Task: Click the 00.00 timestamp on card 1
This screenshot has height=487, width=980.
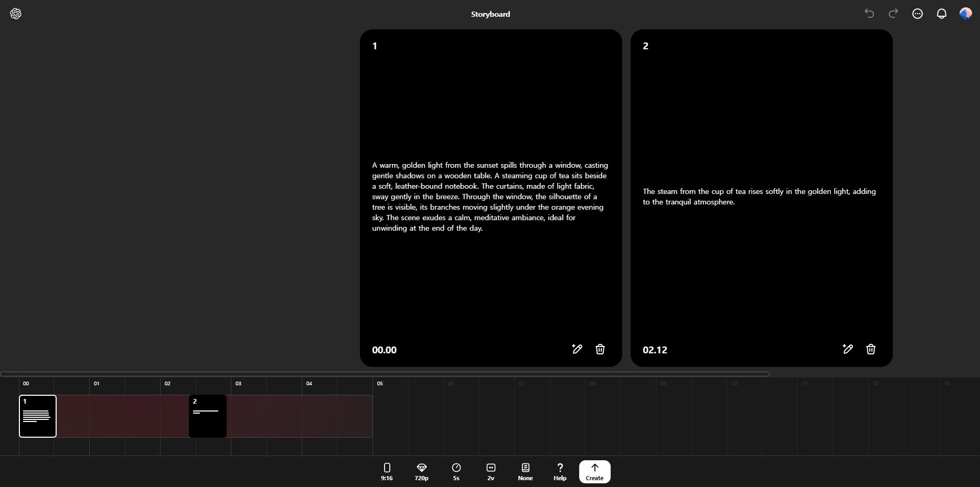Action: point(384,350)
